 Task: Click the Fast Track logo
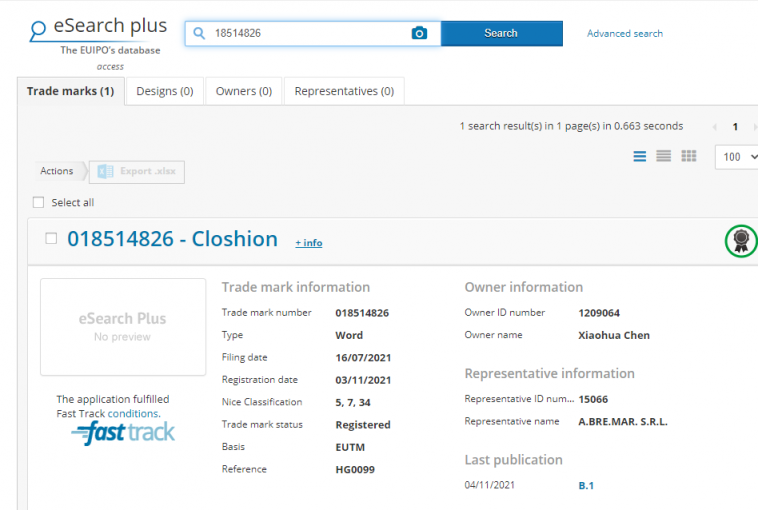[123, 433]
